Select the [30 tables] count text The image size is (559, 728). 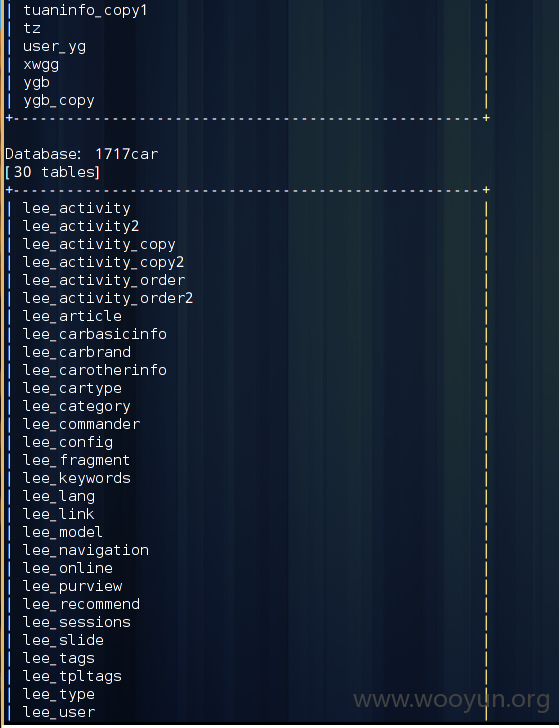coord(52,172)
